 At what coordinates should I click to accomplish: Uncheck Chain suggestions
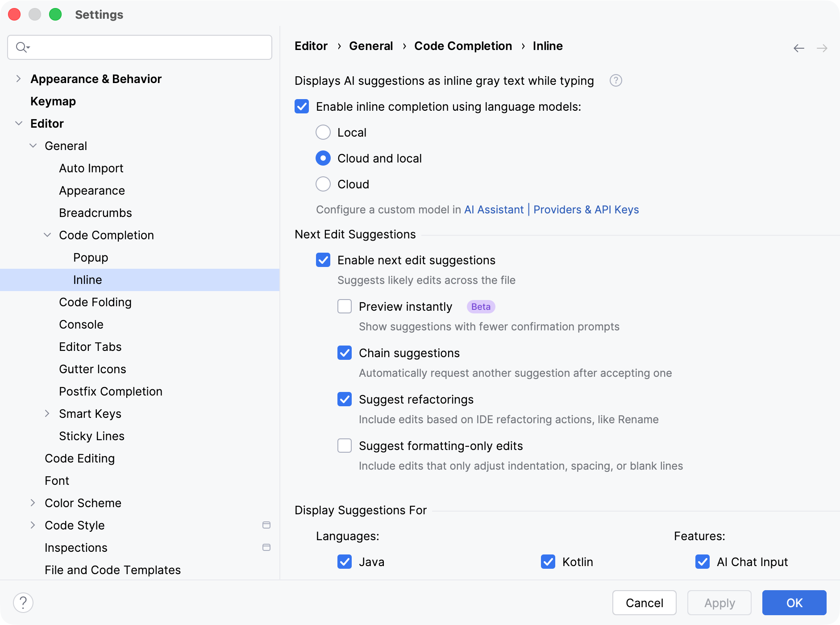[345, 353]
